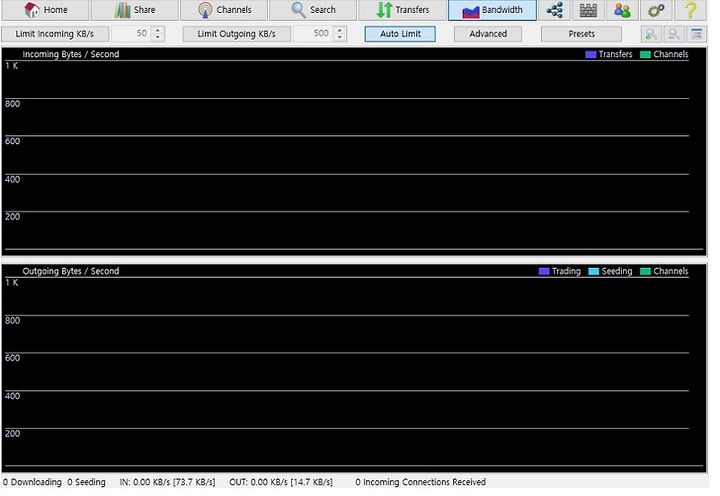Screen dimensions: 720x496
Task: Decrease the incoming limit with down arrow
Action: pyautogui.click(x=158, y=37)
